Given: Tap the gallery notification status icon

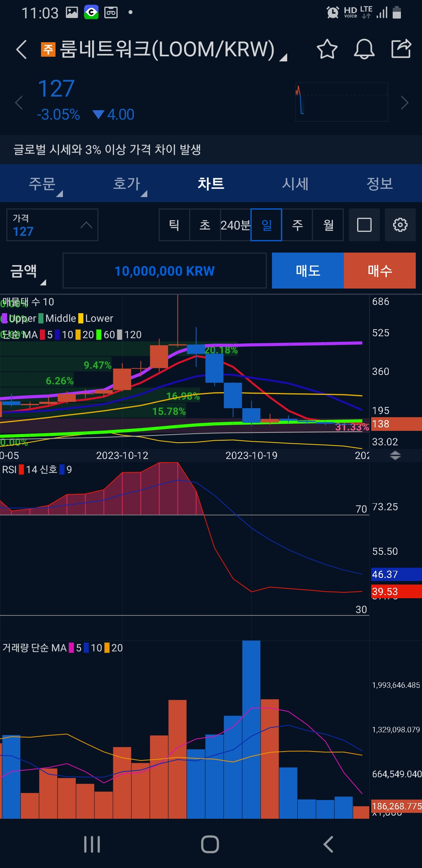Looking at the screenshot, I should coord(72,13).
